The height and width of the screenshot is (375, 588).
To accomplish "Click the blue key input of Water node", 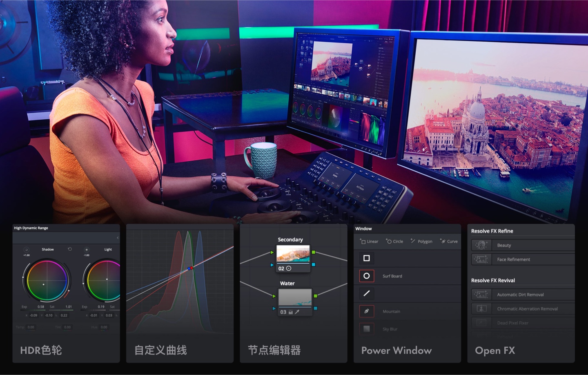I will point(274,308).
